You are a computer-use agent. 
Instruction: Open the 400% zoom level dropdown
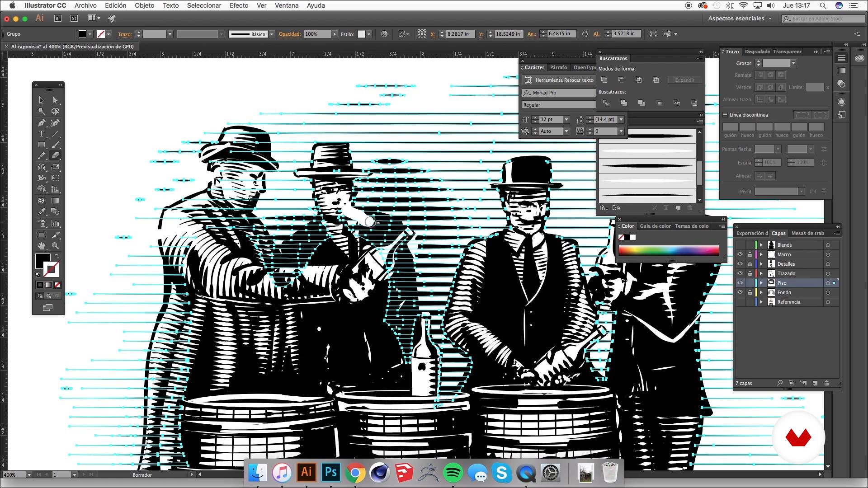(x=29, y=475)
